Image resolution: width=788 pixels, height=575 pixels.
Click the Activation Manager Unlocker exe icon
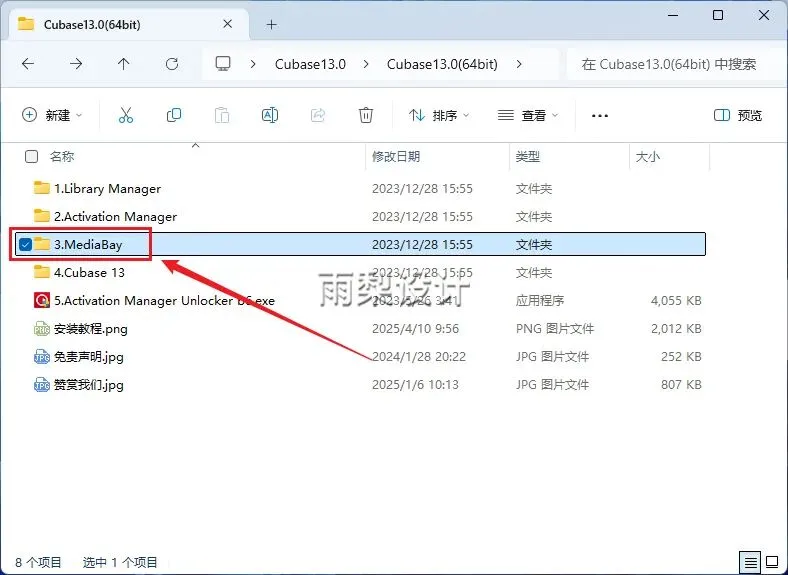42,300
